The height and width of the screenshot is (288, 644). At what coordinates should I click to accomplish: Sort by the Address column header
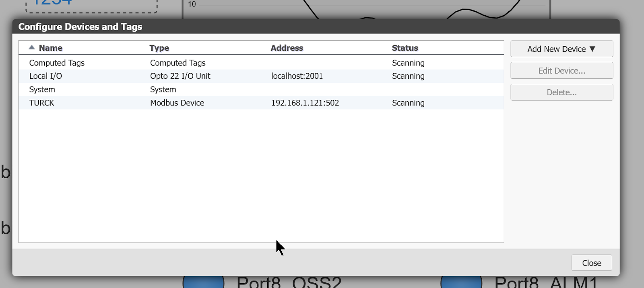coord(287,48)
